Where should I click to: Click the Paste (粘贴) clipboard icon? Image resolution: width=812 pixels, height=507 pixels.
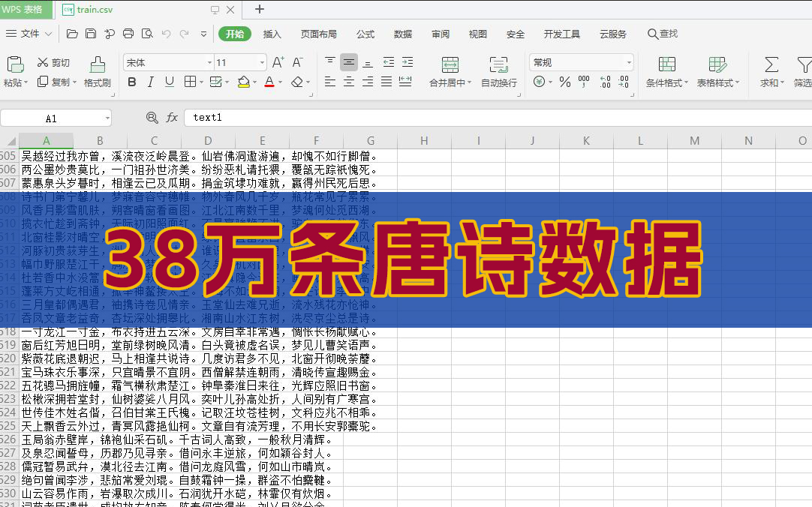coord(15,64)
